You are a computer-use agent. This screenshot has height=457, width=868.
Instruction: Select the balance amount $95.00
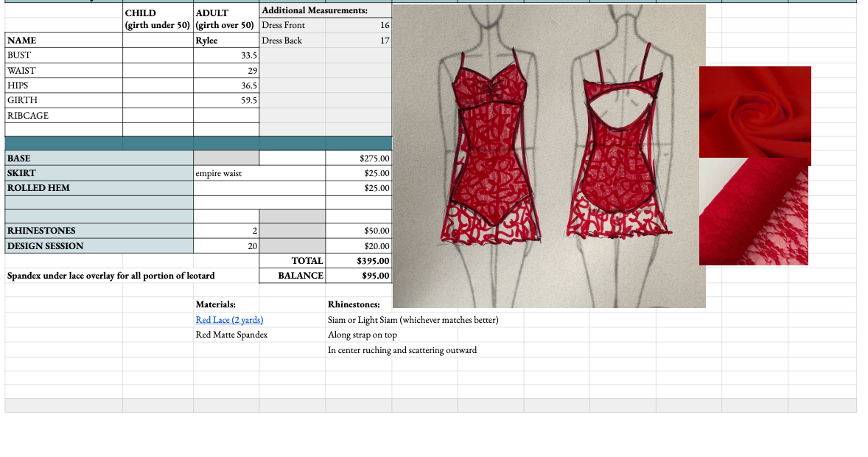(x=359, y=276)
